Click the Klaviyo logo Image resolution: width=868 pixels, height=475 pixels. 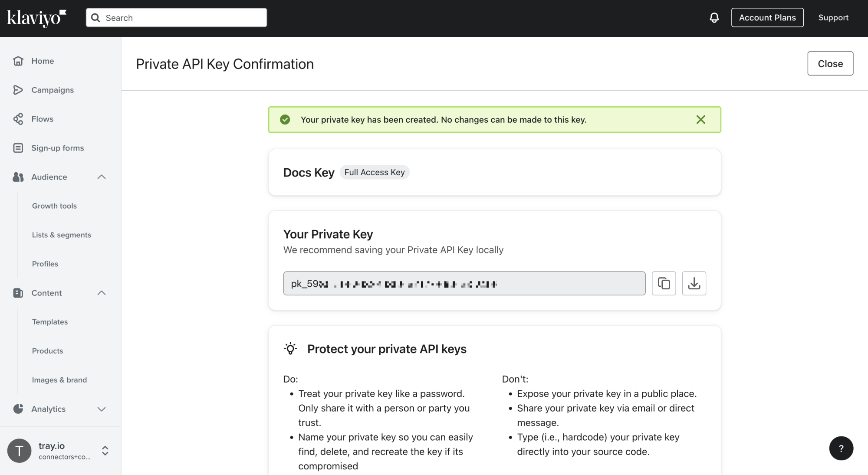(x=37, y=17)
